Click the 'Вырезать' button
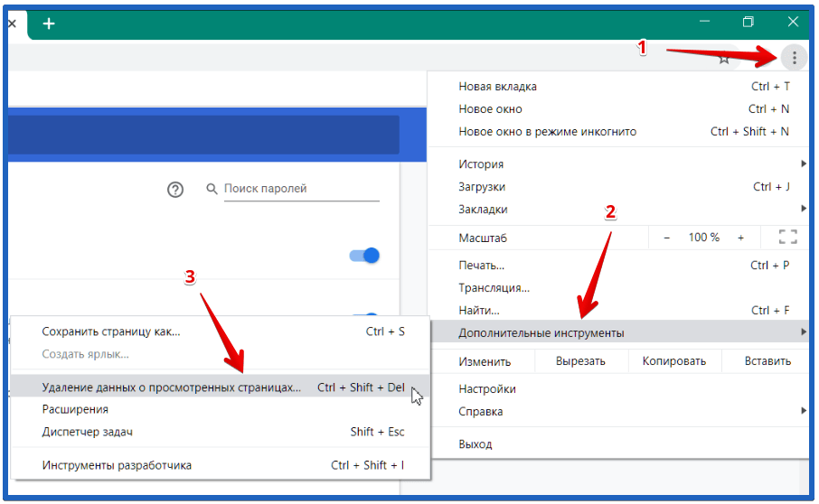Image resolution: width=819 pixels, height=504 pixels. pos(581,361)
